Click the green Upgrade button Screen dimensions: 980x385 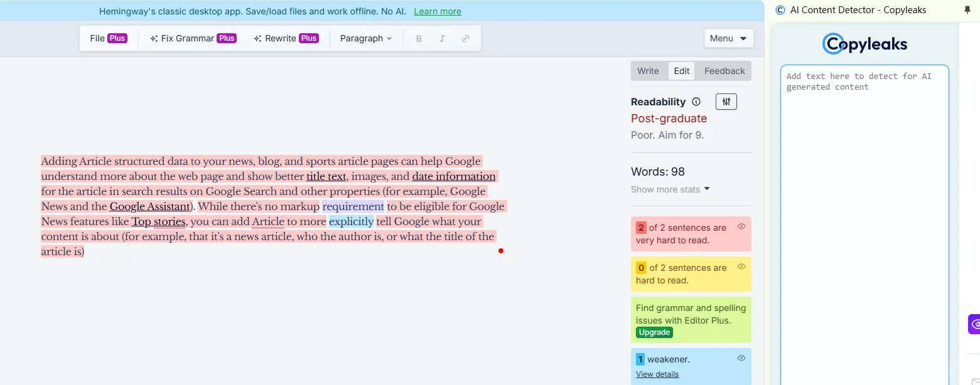click(654, 332)
